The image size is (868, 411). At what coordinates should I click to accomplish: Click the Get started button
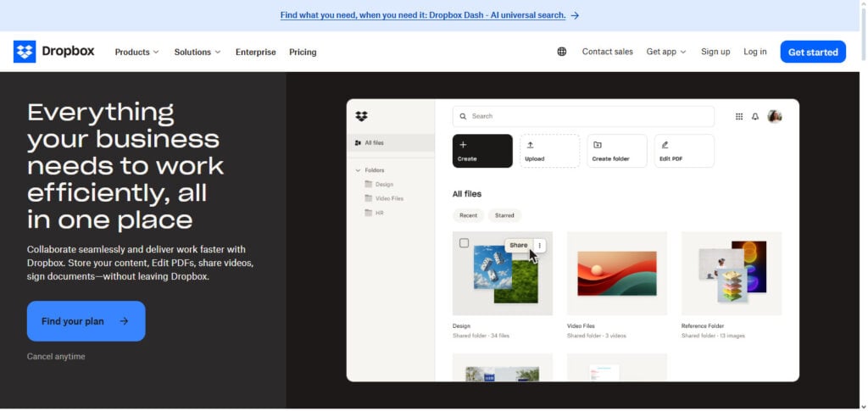pyautogui.click(x=813, y=52)
